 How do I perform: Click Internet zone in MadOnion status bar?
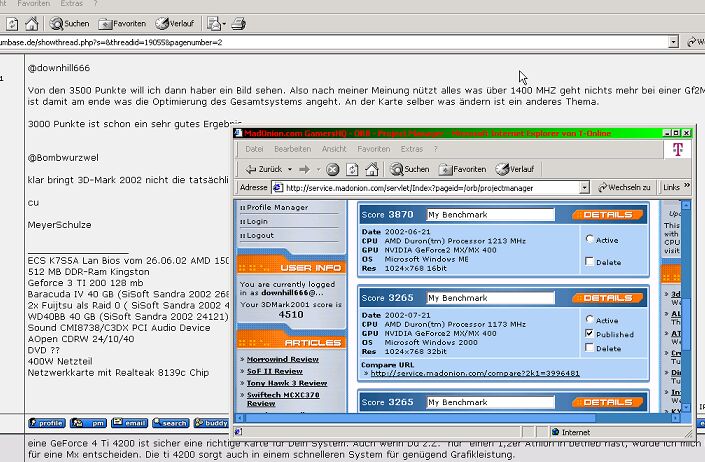click(571, 432)
